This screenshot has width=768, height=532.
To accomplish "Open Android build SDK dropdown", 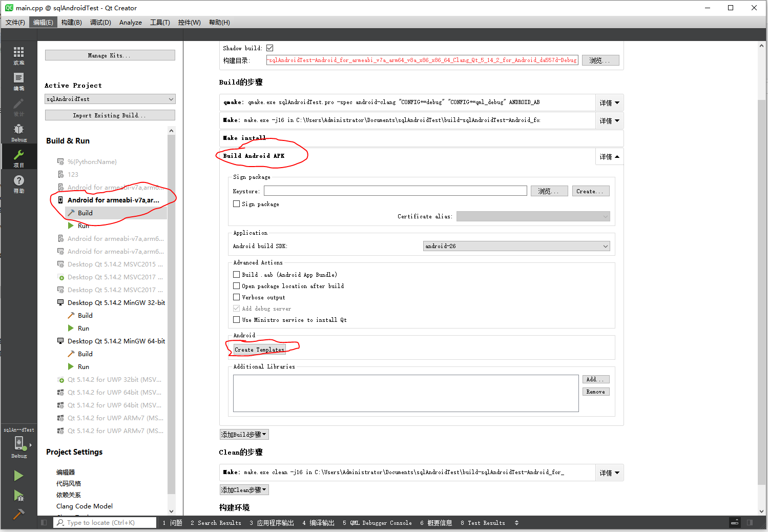I will click(x=516, y=246).
